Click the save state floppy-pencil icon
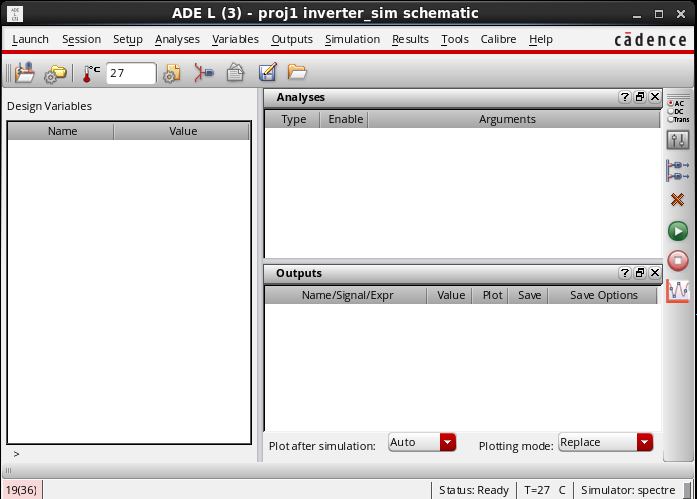 coord(267,73)
